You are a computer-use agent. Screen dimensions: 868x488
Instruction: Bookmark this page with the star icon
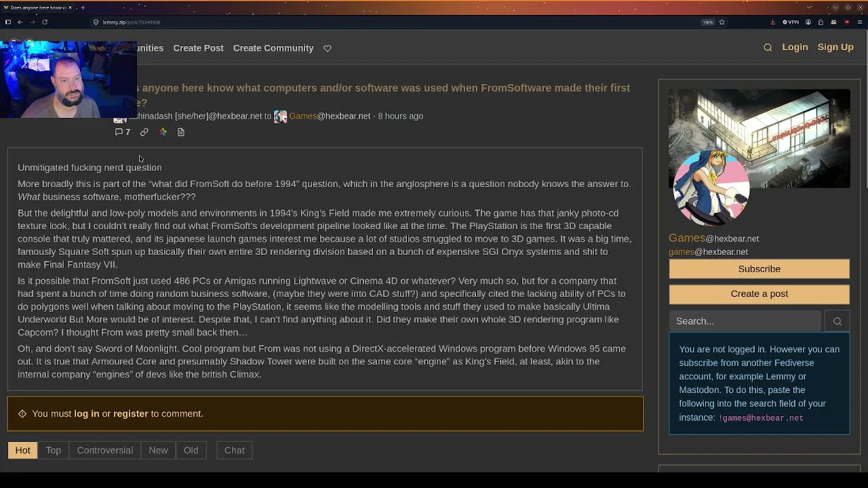pos(722,22)
